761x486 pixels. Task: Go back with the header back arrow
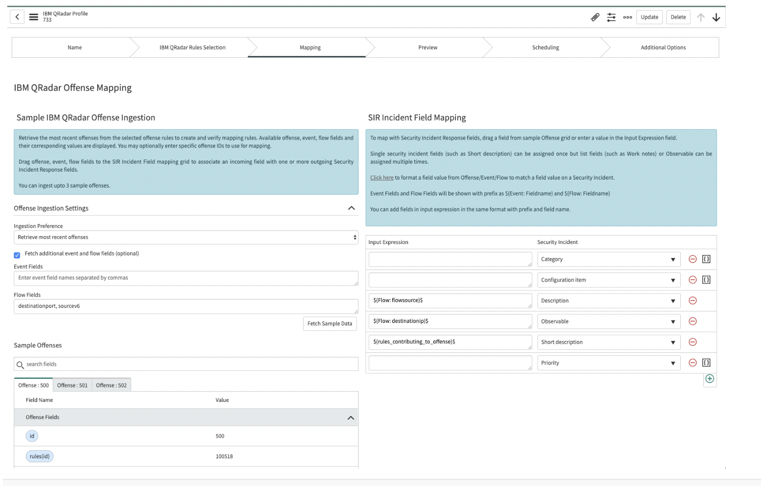coord(17,17)
